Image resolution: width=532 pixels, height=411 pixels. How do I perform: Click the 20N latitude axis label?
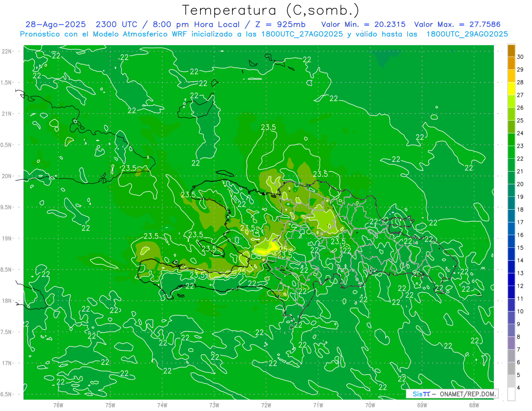click(8, 176)
